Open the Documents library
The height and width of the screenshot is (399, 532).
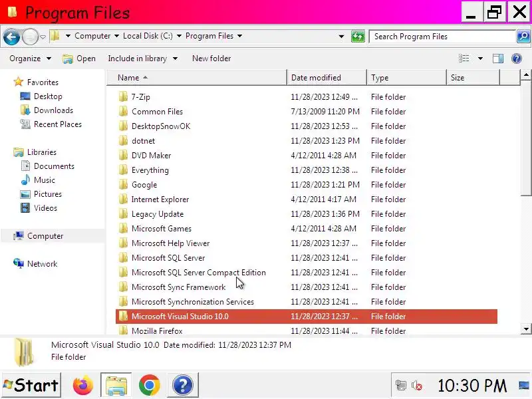click(x=47, y=166)
